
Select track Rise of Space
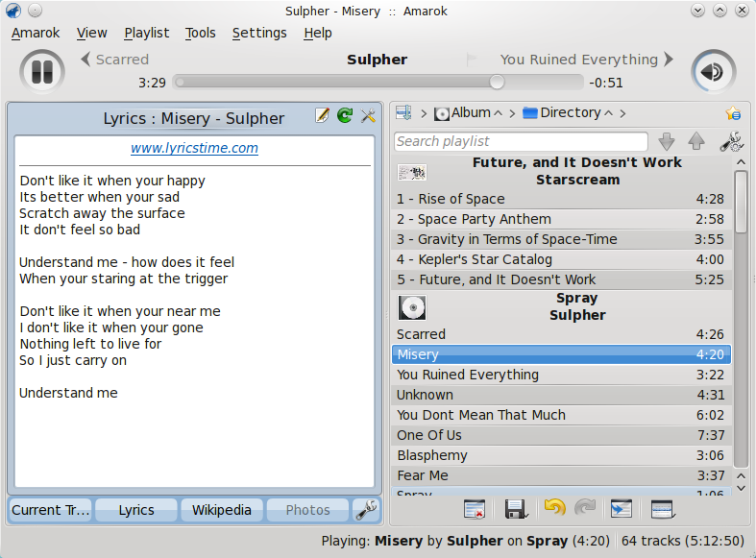click(561, 199)
